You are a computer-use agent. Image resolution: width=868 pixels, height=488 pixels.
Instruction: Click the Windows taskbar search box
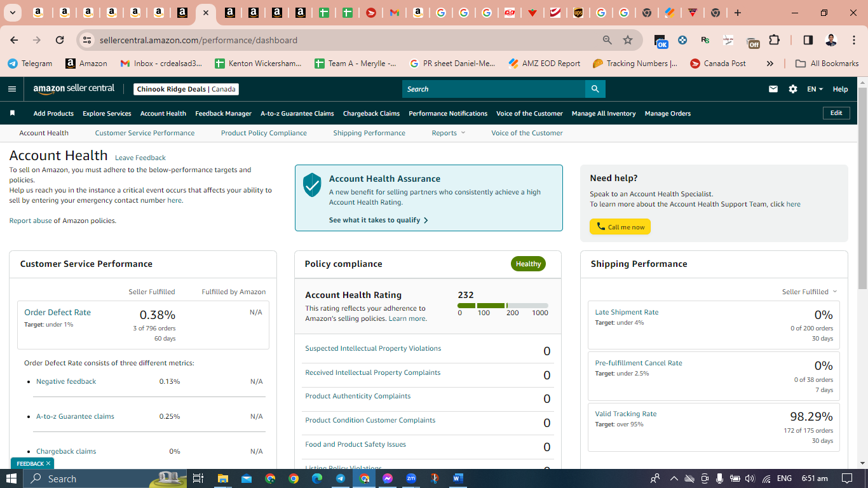105,478
